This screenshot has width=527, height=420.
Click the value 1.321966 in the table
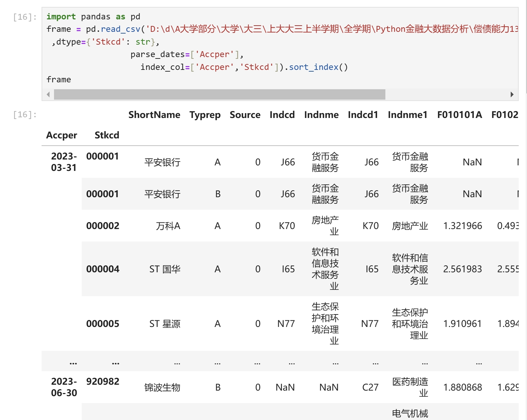tap(462, 226)
